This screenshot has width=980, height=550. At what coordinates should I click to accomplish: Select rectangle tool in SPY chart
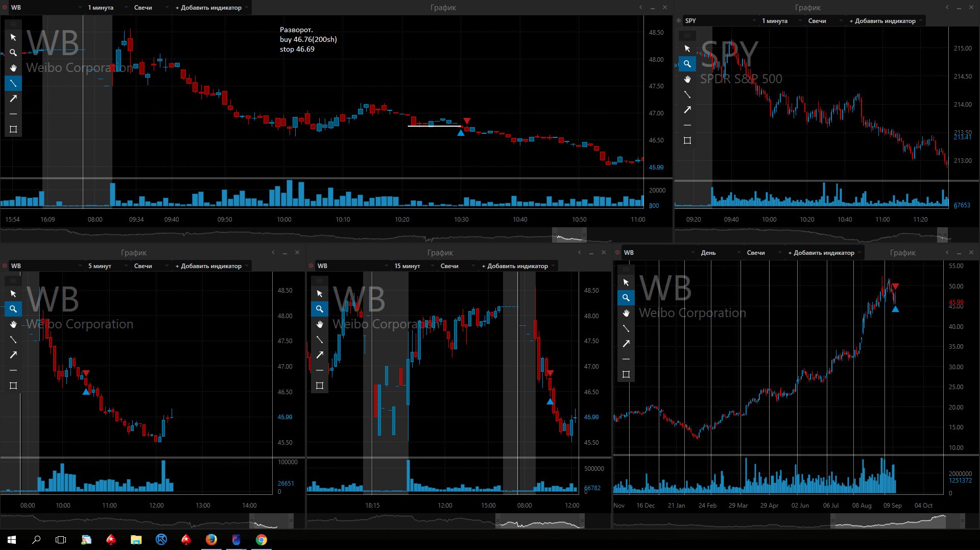(x=687, y=140)
